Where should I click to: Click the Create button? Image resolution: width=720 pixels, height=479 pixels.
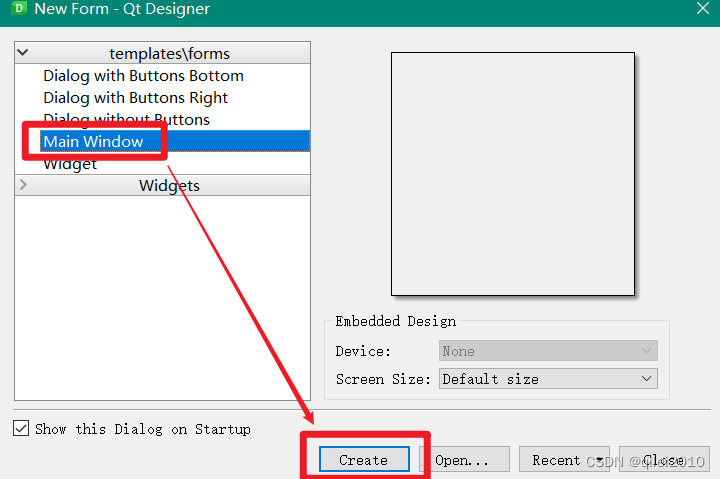[x=364, y=459]
